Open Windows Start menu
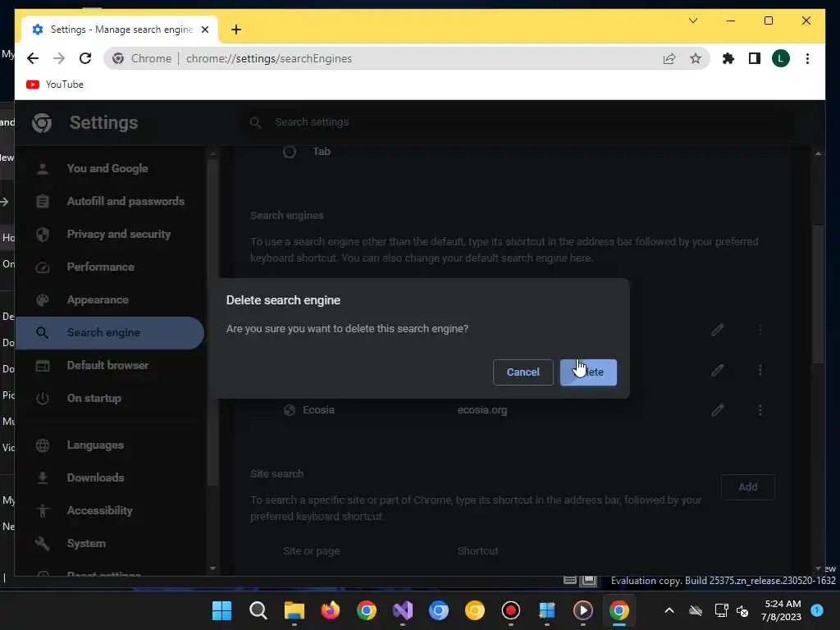Viewport: 840px width, 630px height. [221, 610]
